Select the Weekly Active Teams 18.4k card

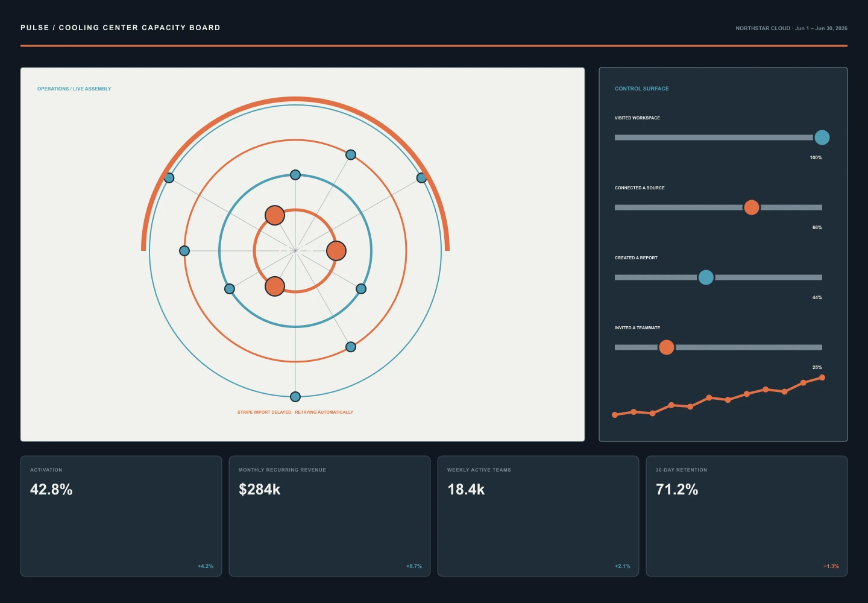(x=538, y=516)
